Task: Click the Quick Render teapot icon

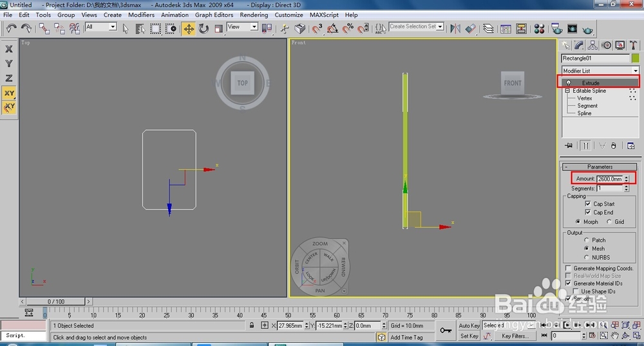Action: [588, 30]
